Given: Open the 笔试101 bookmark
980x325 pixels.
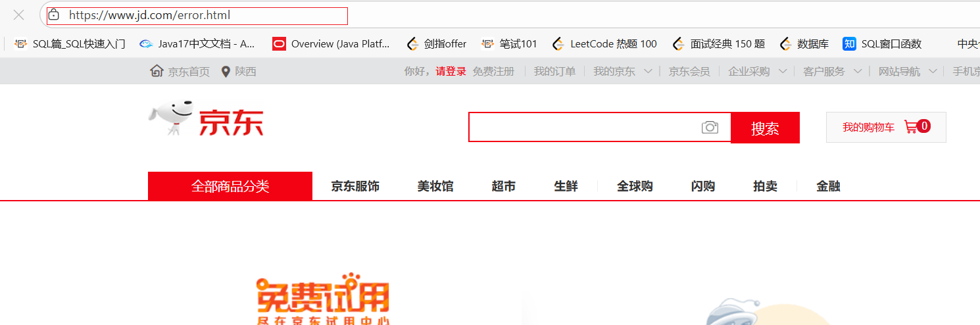Looking at the screenshot, I should tap(509, 44).
